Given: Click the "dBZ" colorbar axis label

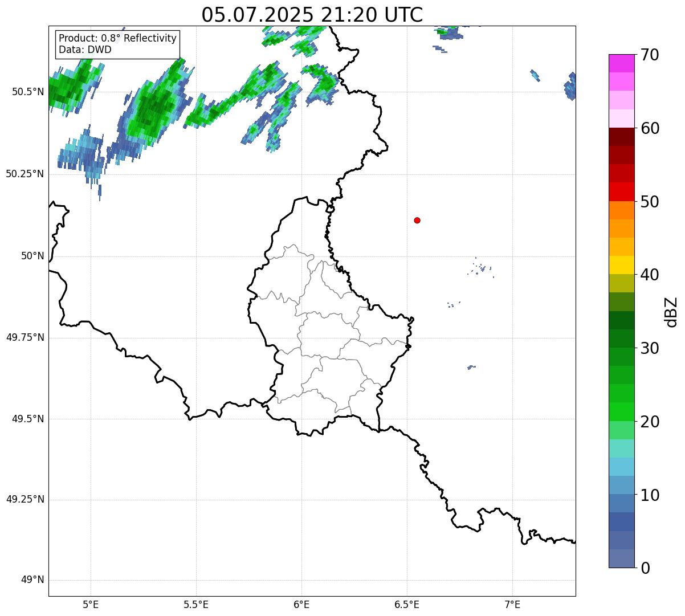Looking at the screenshot, I should click(671, 312).
